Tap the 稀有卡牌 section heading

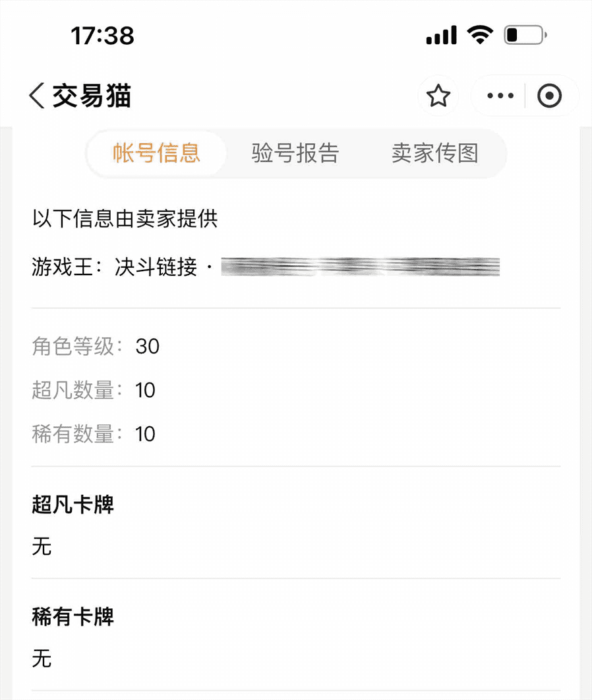(x=73, y=617)
